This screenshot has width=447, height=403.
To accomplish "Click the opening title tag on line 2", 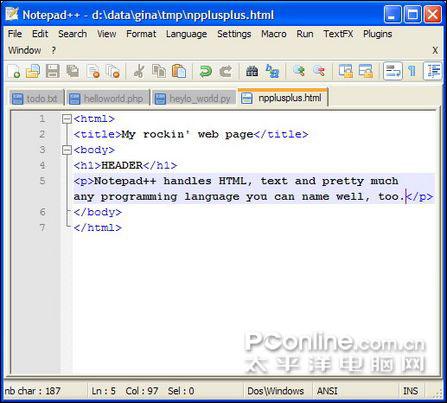I will [98, 134].
